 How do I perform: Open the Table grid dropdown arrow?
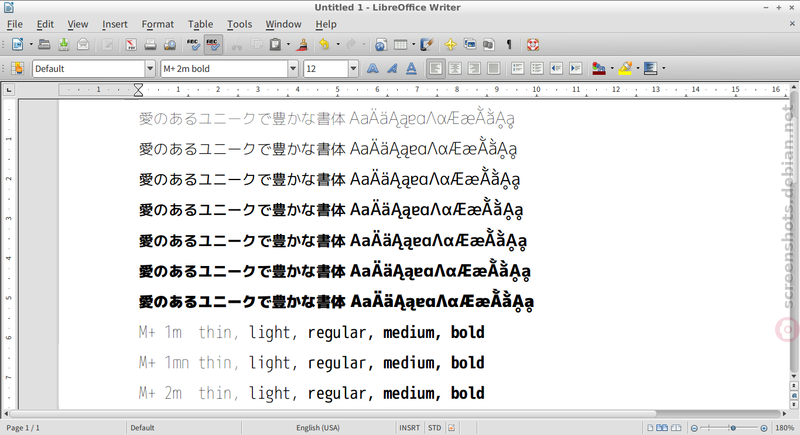point(413,45)
